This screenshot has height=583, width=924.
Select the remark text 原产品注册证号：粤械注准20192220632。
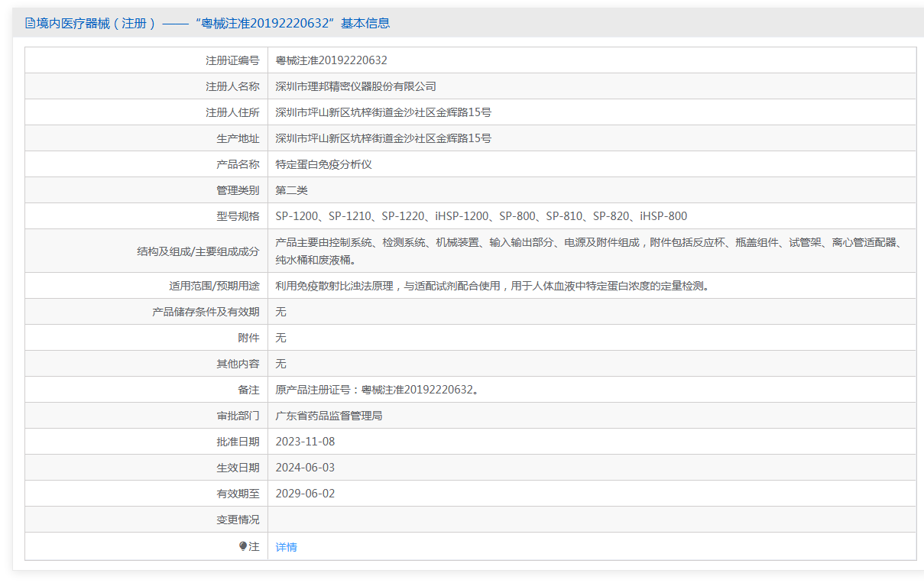pyautogui.click(x=378, y=390)
